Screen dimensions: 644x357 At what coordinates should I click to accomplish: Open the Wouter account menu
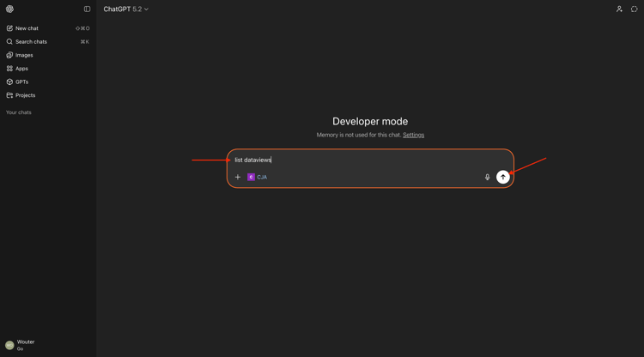[48, 345]
